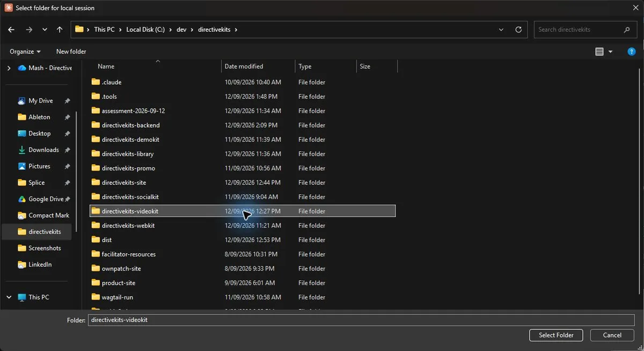Select the wagtail-run folder icon
The image size is (644, 351).
tap(96, 297)
